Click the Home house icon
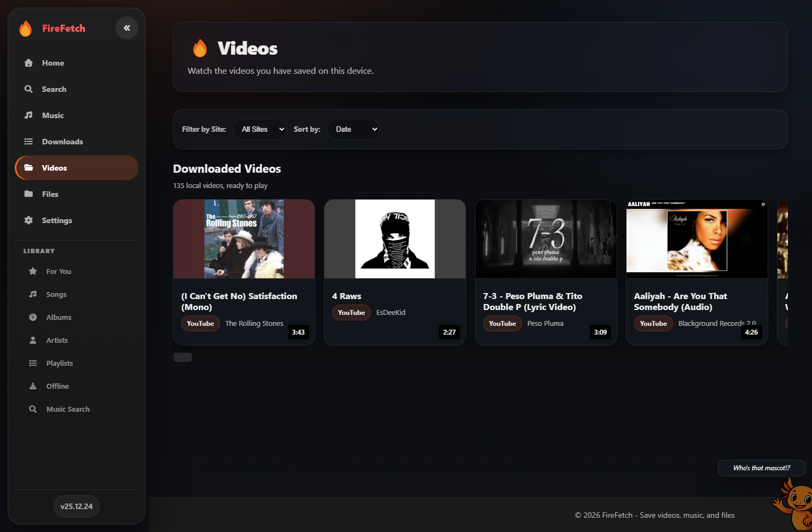812x532 pixels. [28, 63]
